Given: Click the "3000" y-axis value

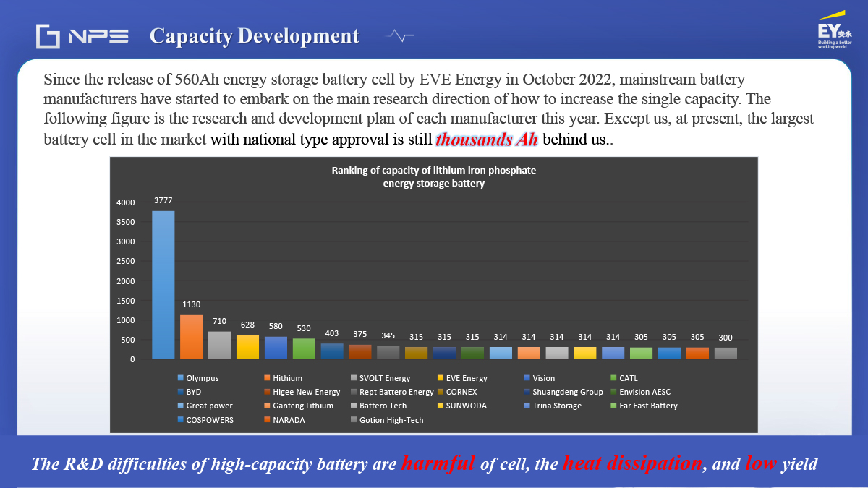Looking at the screenshot, I should pyautogui.click(x=126, y=241).
